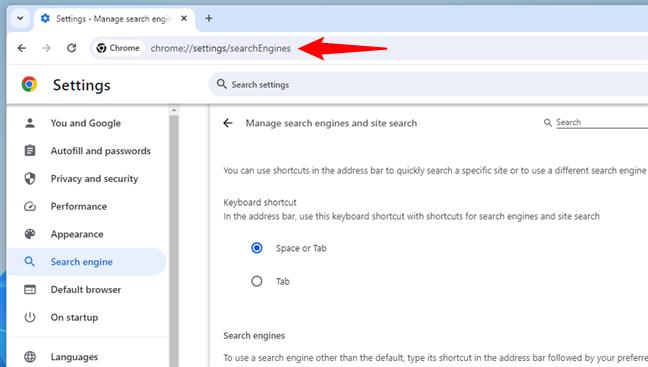Open You and Google settings

point(86,123)
